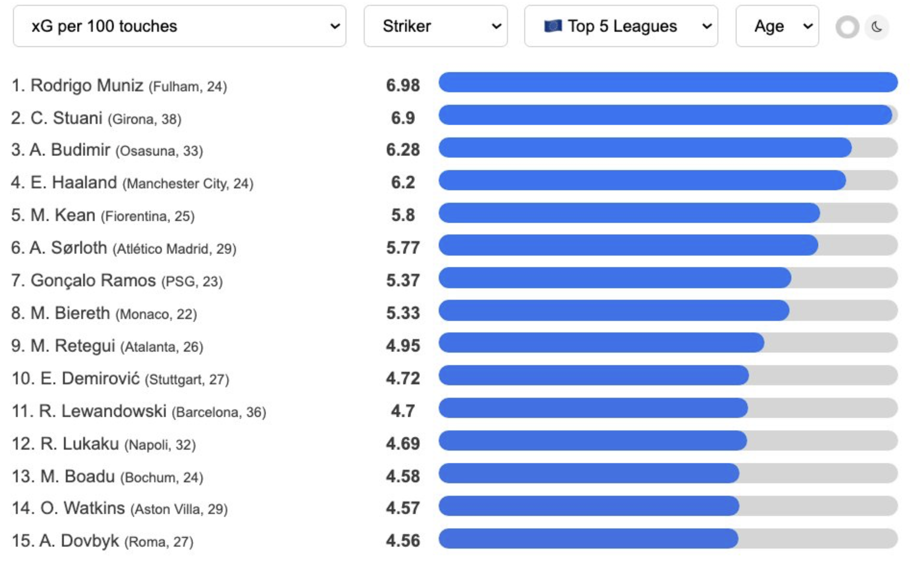
Task: Click A. Dovbyk's 4.56 value
Action: point(403,541)
